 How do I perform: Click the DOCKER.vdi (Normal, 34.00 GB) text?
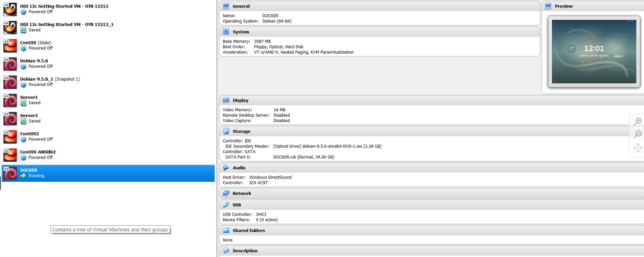point(304,157)
